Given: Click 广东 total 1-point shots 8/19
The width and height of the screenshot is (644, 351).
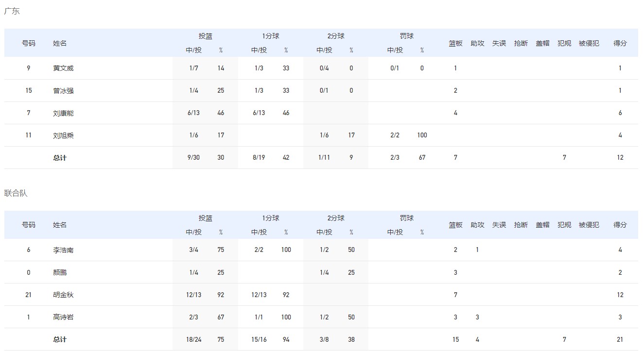Looking at the screenshot, I should point(259,157).
